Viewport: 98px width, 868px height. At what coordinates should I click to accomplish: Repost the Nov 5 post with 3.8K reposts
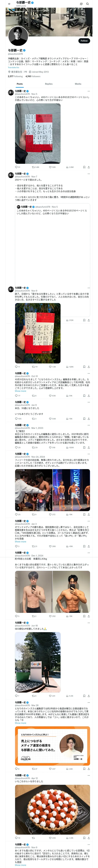[x=35, y=167]
